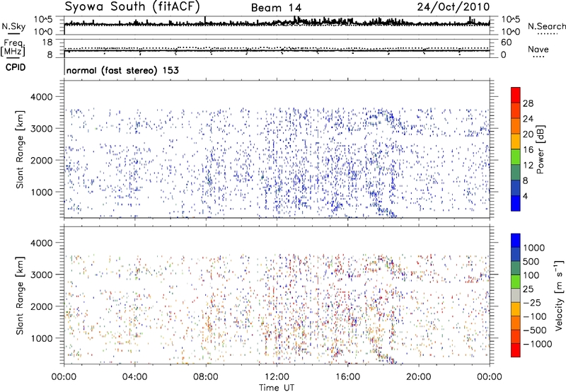566x392 pixels.
Task: Click the '18' frequency axis tick
Action: (x=47, y=42)
